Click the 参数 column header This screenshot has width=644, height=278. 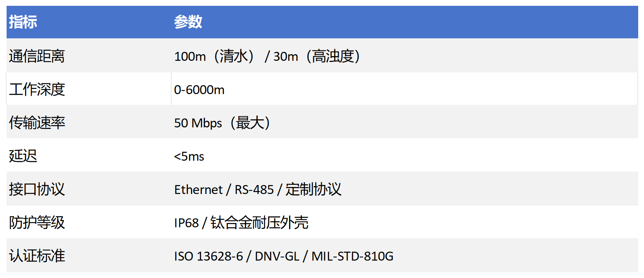188,22
